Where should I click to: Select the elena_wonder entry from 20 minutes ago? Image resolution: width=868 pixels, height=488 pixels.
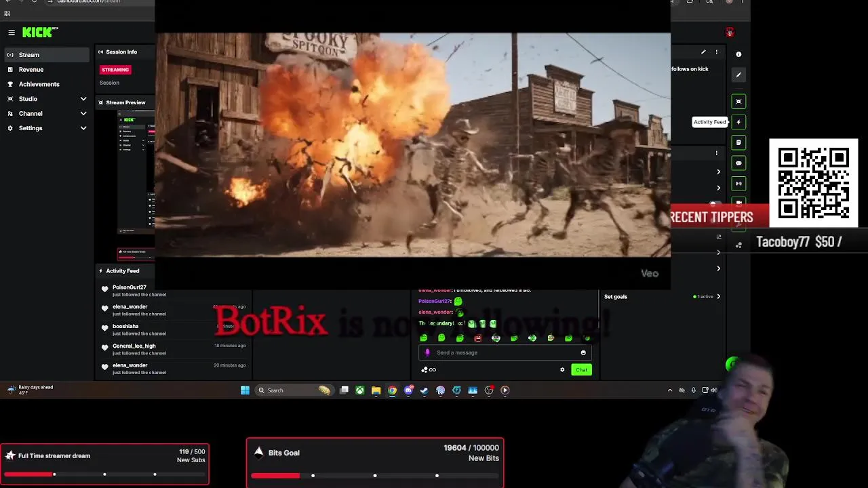173,369
